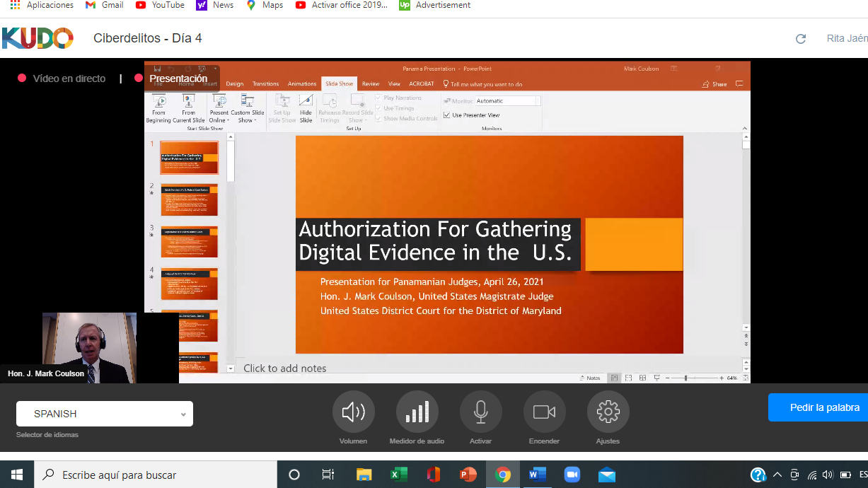The width and height of the screenshot is (868, 488).
Task: Open Excel from the taskbar
Action: 399,475
